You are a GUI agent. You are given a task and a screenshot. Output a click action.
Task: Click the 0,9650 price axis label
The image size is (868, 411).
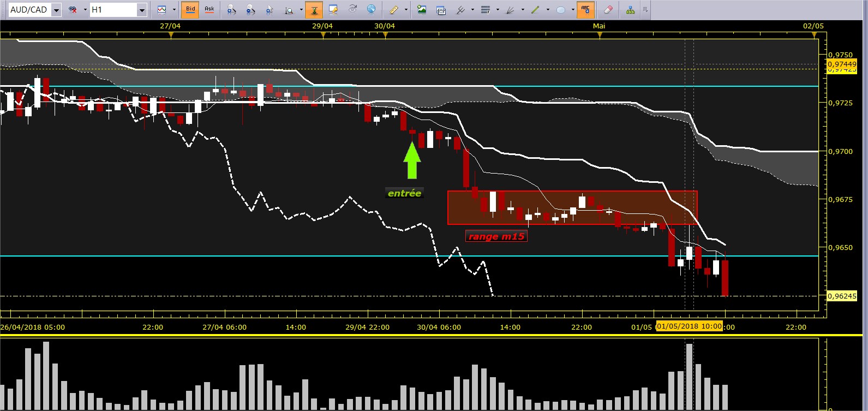(x=841, y=247)
